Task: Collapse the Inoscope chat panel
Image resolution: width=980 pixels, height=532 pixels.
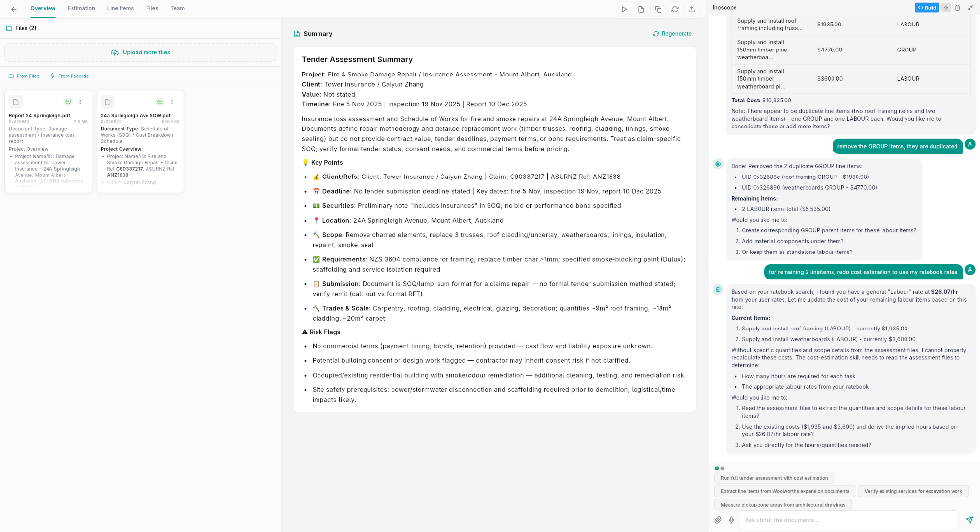Action: click(970, 8)
